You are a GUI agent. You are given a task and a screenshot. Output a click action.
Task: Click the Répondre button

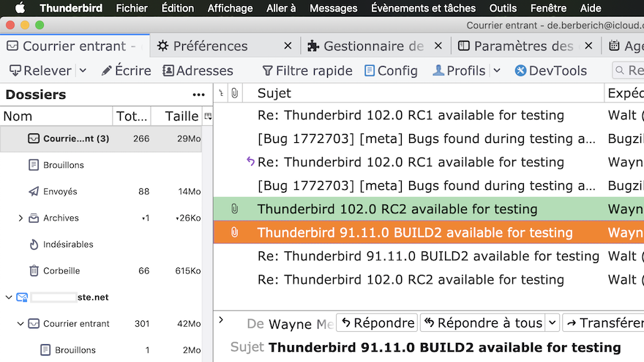click(x=378, y=323)
